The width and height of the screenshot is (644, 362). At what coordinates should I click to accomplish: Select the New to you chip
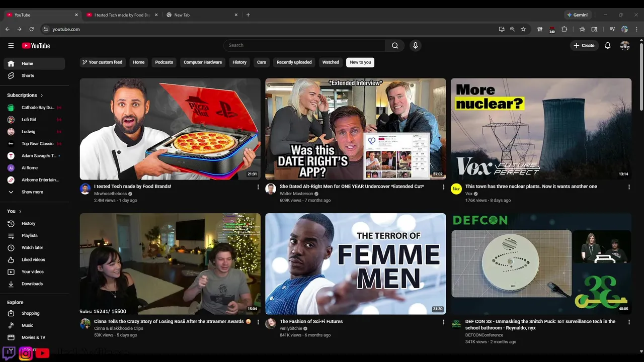tap(360, 62)
